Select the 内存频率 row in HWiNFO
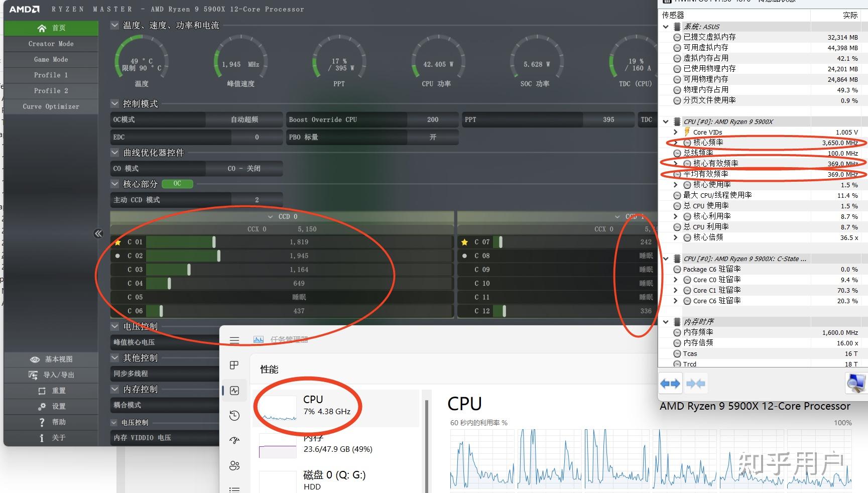Screen dimensions: 868x493 click(x=763, y=332)
